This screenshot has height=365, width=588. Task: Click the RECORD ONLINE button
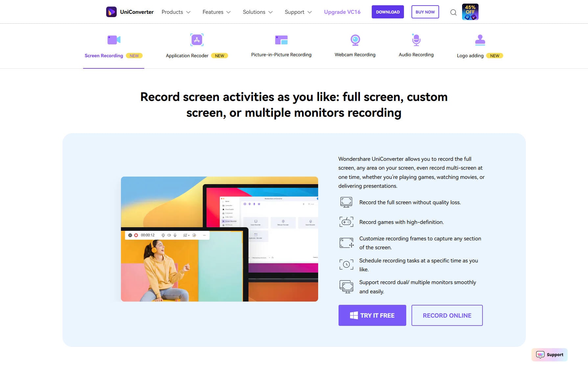click(x=447, y=315)
